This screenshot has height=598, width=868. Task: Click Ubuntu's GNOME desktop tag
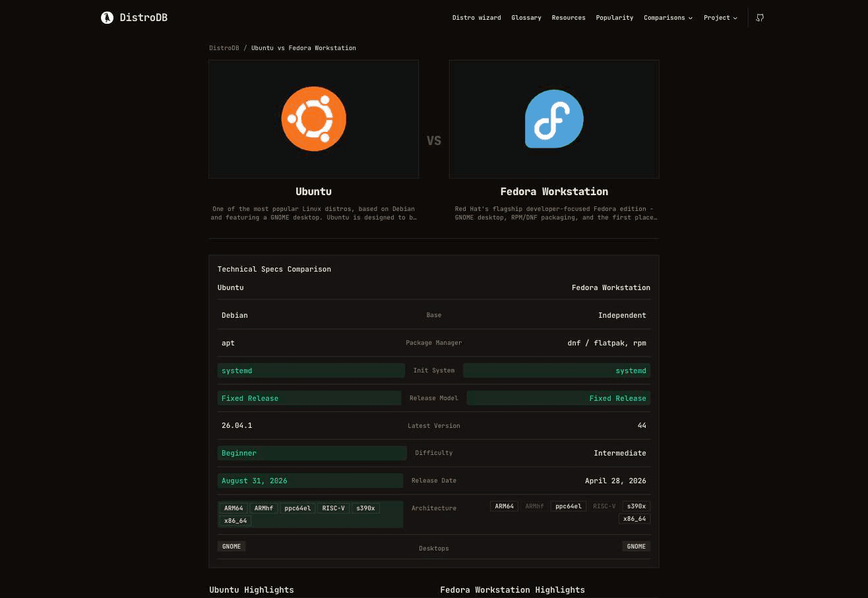pos(232,546)
